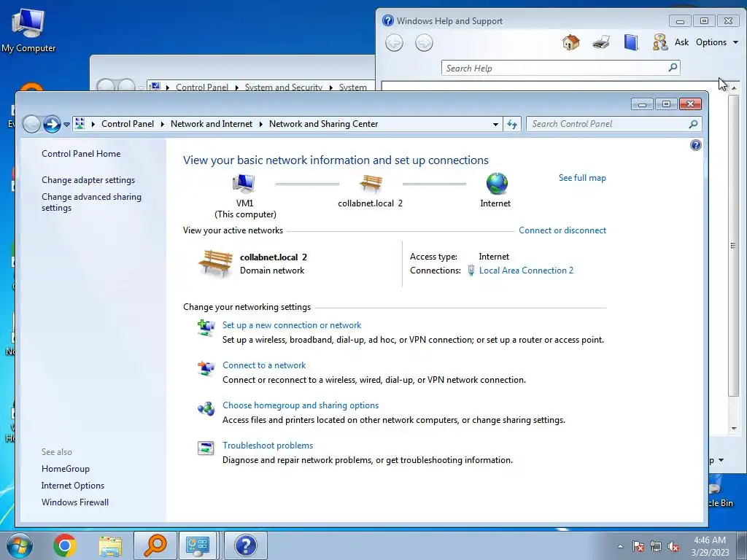747x560 pixels.
Task: Open the My Computer desktop icon
Action: click(x=28, y=30)
